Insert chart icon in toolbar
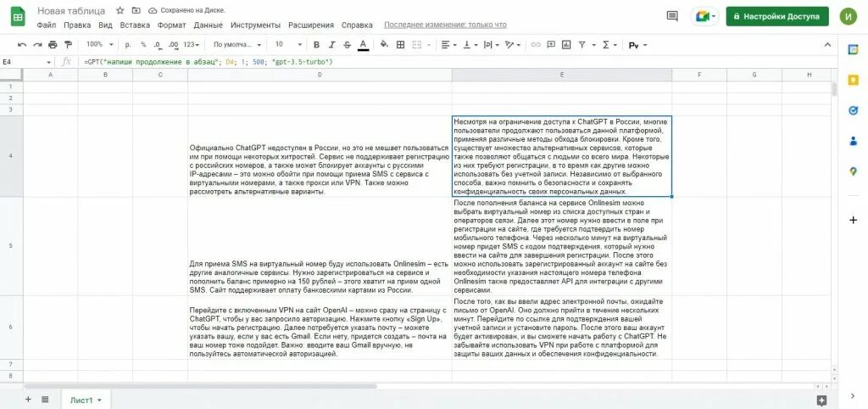The width and height of the screenshot is (868, 409). [x=566, y=44]
